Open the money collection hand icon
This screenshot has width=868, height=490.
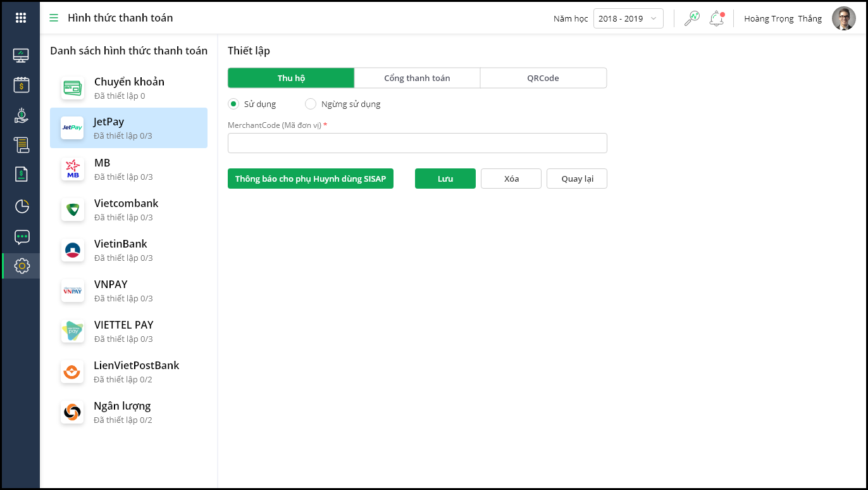tap(21, 115)
